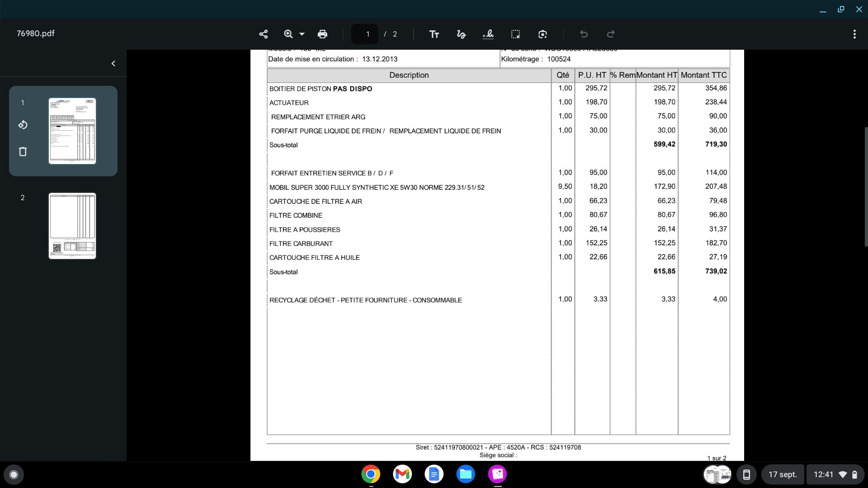Click the zoom magnifier icon
Viewport: 868px width, 488px height.
[288, 34]
